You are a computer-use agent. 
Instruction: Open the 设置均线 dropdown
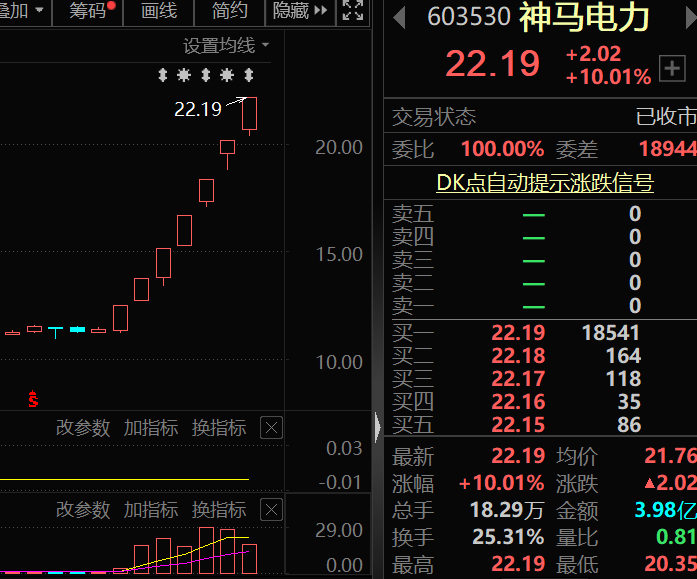pyautogui.click(x=226, y=46)
